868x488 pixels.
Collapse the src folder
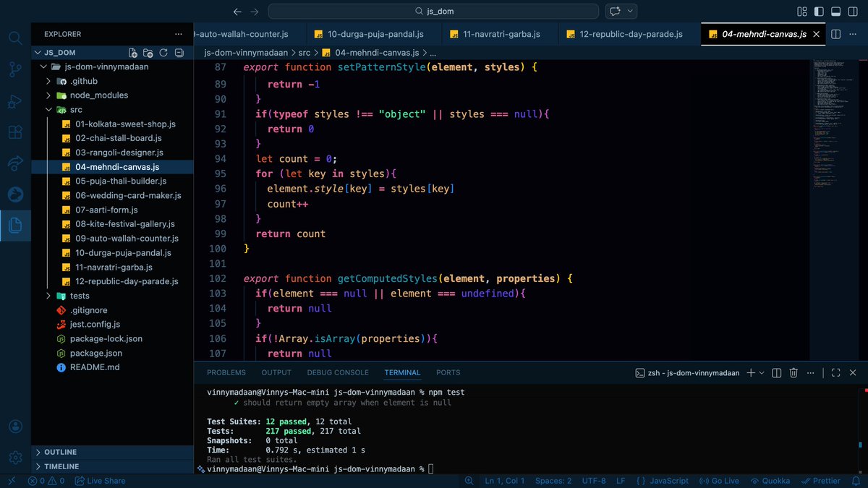point(112,110)
